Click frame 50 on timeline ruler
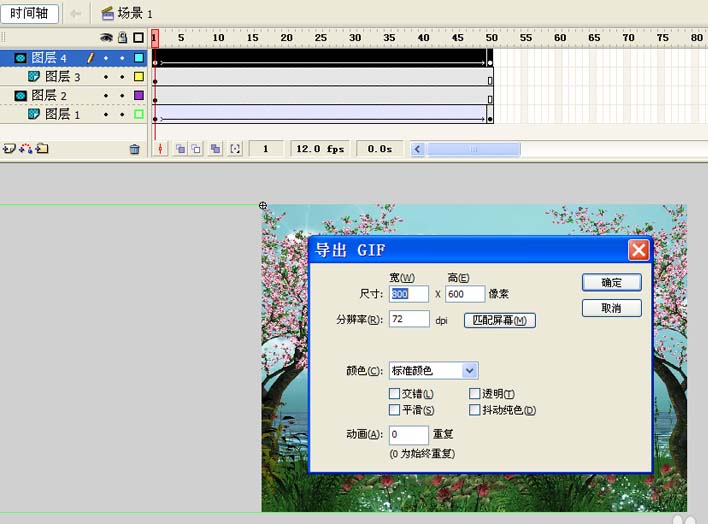The height and width of the screenshot is (524, 708). 491,38
